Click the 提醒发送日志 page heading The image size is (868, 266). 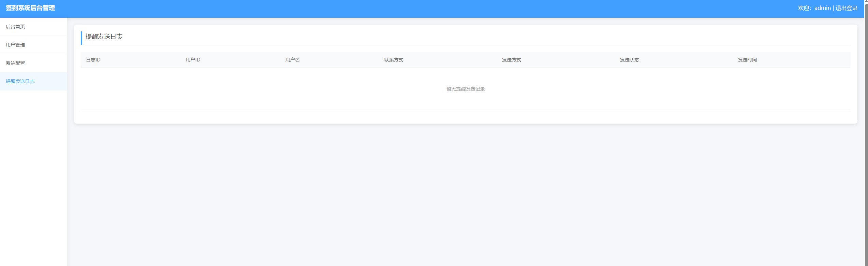[104, 37]
